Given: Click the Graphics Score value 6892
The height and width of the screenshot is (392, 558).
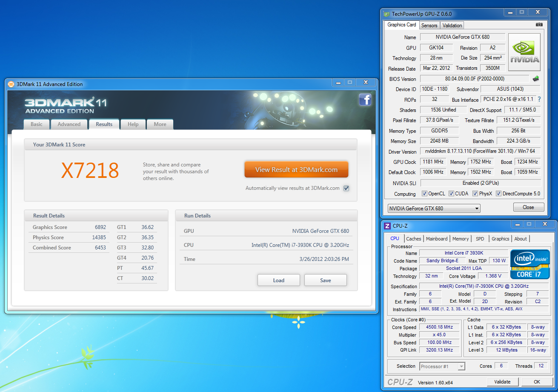Looking at the screenshot, I should (x=100, y=227).
